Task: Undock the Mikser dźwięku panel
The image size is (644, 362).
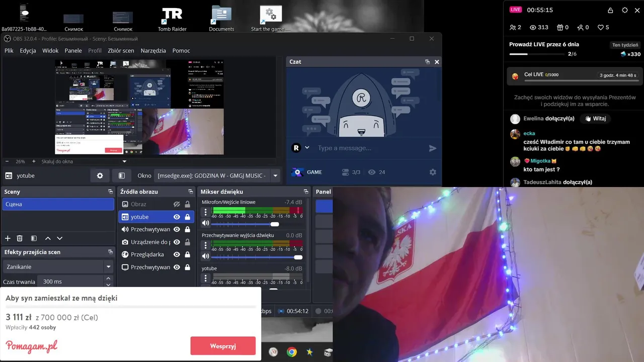Action: coord(306,192)
